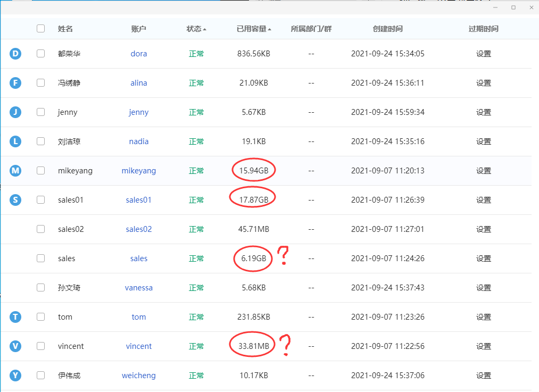Image resolution: width=539 pixels, height=392 pixels.
Task: Click the 正常 status in the sales row
Action: (x=196, y=258)
